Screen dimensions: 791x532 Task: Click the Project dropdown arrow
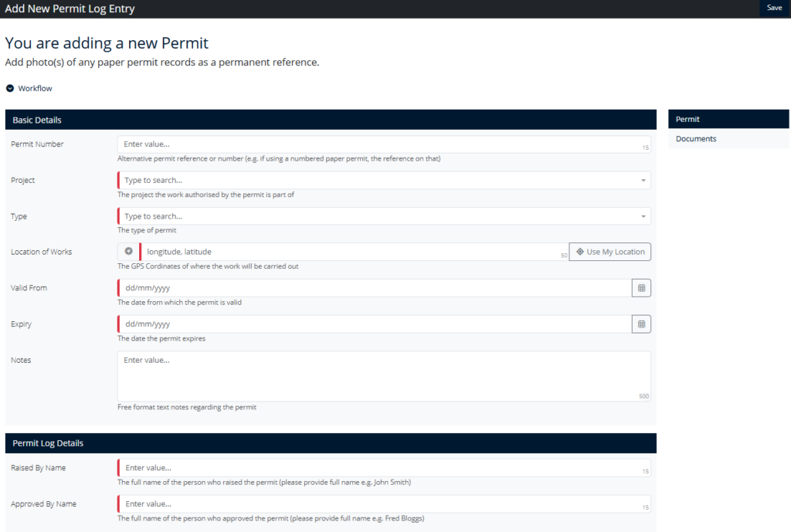(643, 181)
